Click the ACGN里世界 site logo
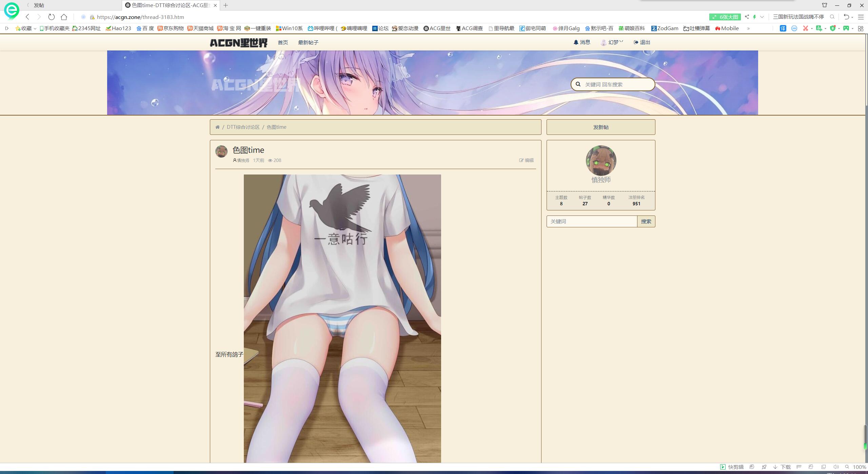The height and width of the screenshot is (474, 868). pyautogui.click(x=239, y=43)
